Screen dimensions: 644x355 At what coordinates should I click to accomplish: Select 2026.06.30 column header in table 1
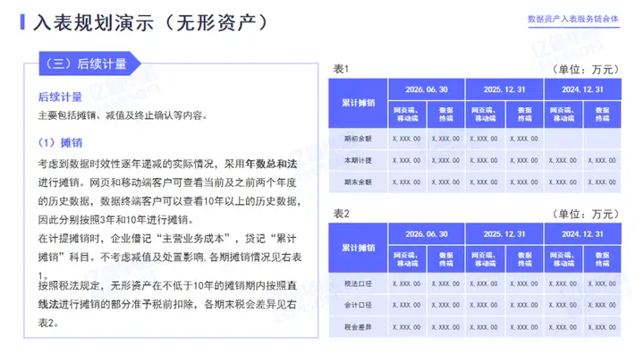(427, 89)
